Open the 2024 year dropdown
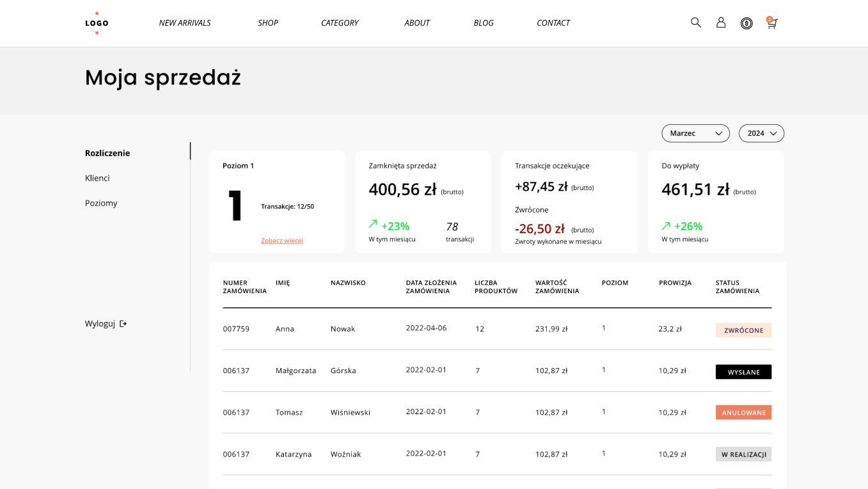 761,133
